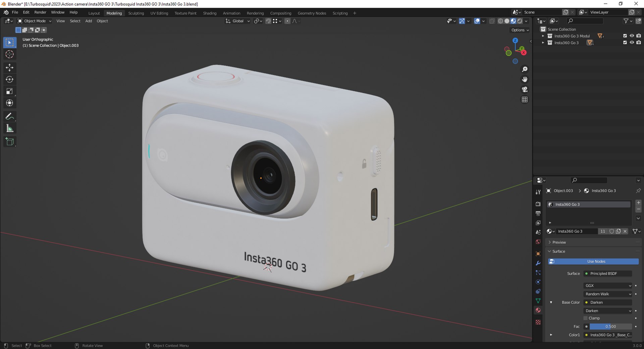Open the File menu
The width and height of the screenshot is (644, 349).
[15, 12]
